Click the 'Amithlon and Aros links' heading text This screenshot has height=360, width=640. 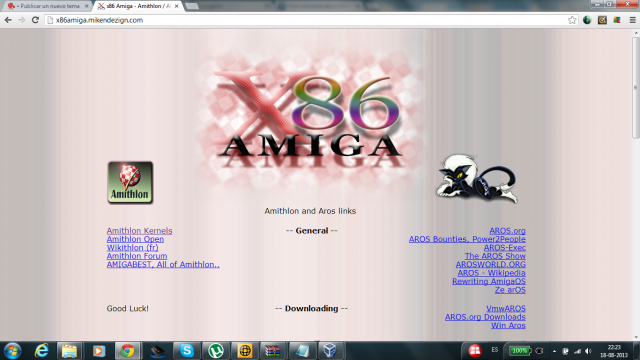click(310, 211)
